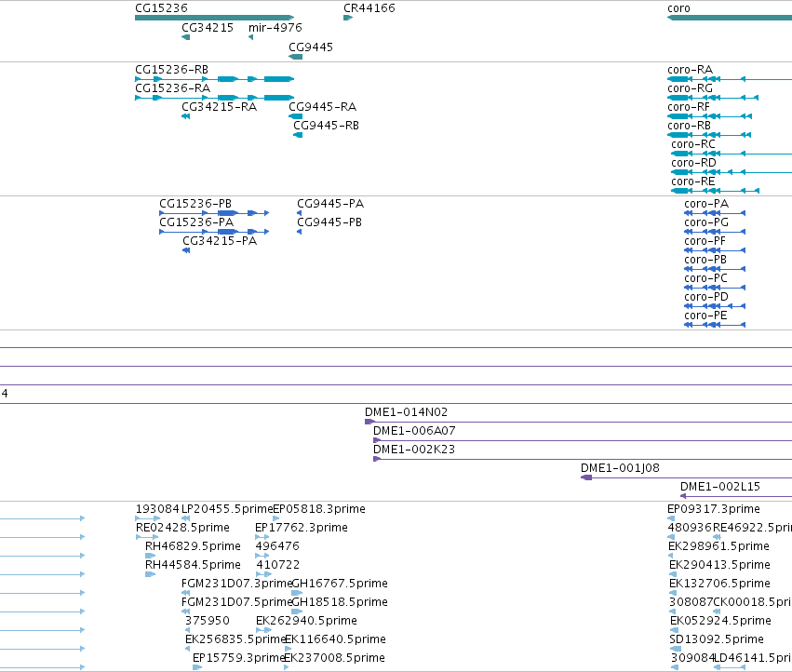Select transcript CG9445-RA
This screenshot has height=672, width=792.
(295, 116)
